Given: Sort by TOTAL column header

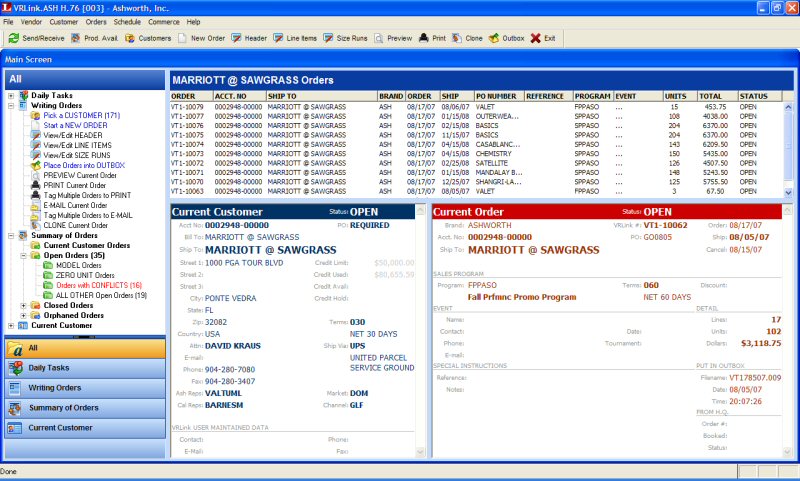Looking at the screenshot, I should tap(717, 96).
